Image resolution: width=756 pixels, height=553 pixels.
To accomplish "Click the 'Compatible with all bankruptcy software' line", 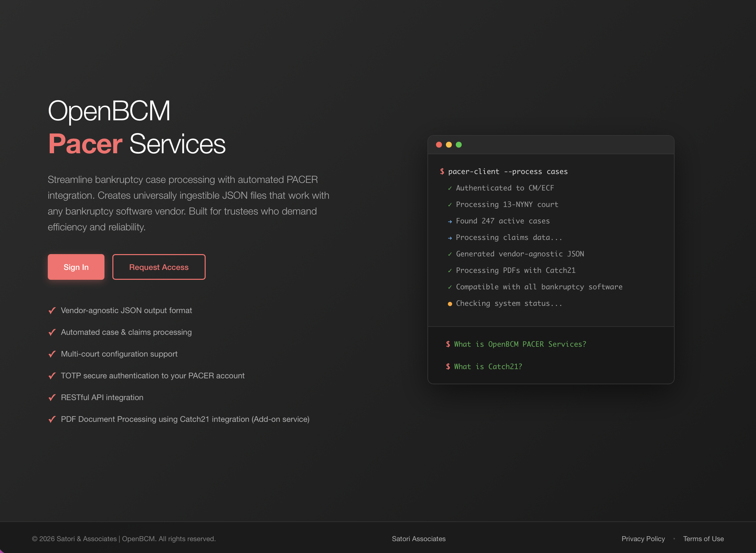I will [x=539, y=287].
